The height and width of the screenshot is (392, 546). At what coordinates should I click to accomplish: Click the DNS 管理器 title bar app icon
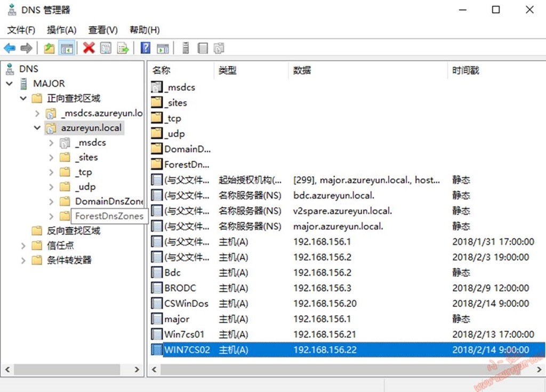pos(12,10)
